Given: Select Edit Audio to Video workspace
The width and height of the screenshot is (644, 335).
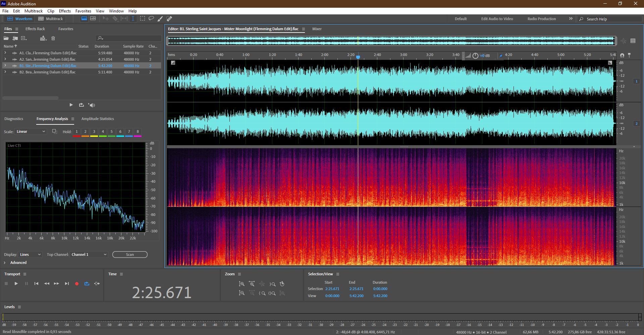Looking at the screenshot, I should [497, 19].
